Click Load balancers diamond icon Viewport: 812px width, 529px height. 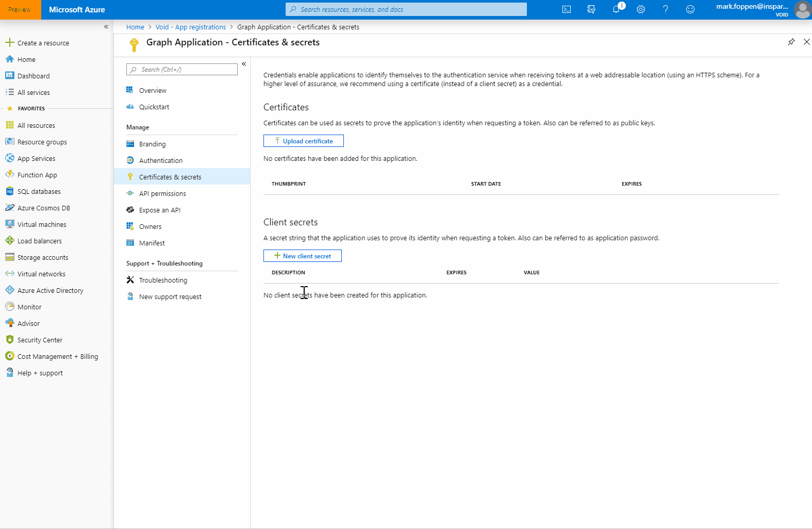tap(9, 241)
